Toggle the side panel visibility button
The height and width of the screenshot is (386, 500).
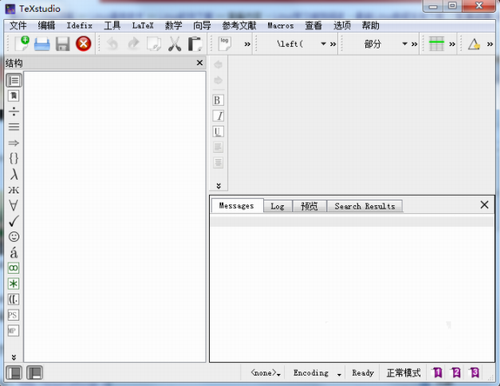coord(14,373)
